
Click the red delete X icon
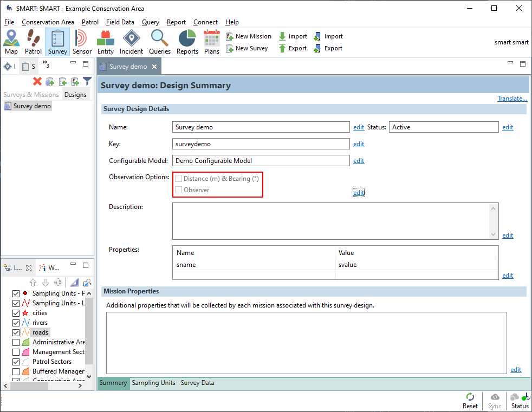pos(37,81)
